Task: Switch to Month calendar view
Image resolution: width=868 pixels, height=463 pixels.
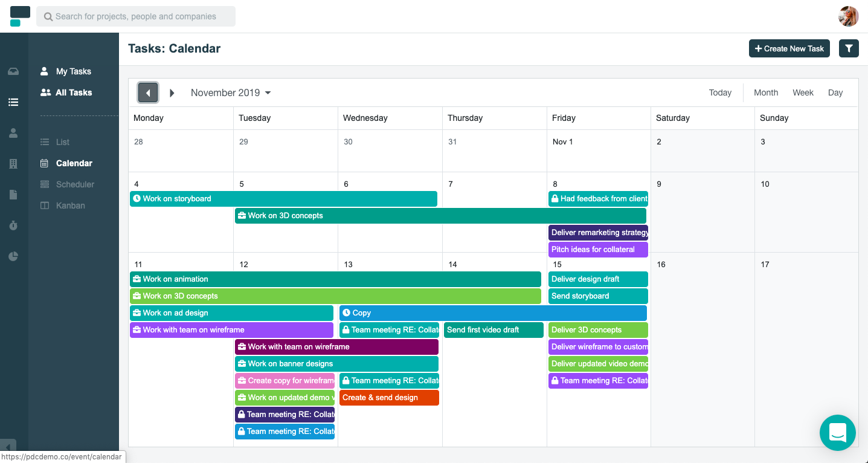Action: coord(766,92)
